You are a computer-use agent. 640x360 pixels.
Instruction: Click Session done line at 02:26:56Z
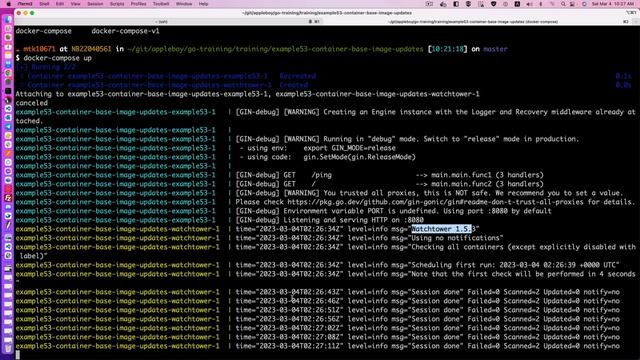pyautogui.click(x=318, y=319)
